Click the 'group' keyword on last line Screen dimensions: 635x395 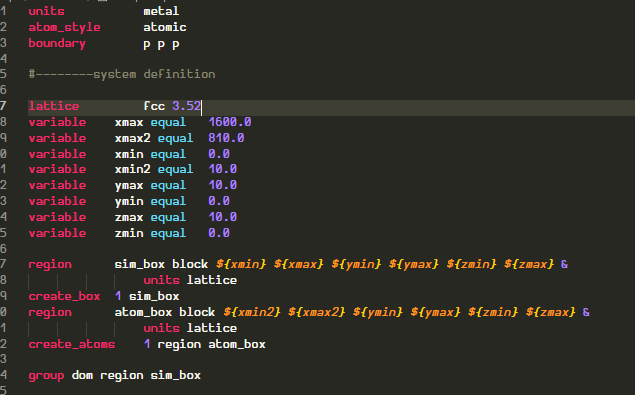click(46, 376)
